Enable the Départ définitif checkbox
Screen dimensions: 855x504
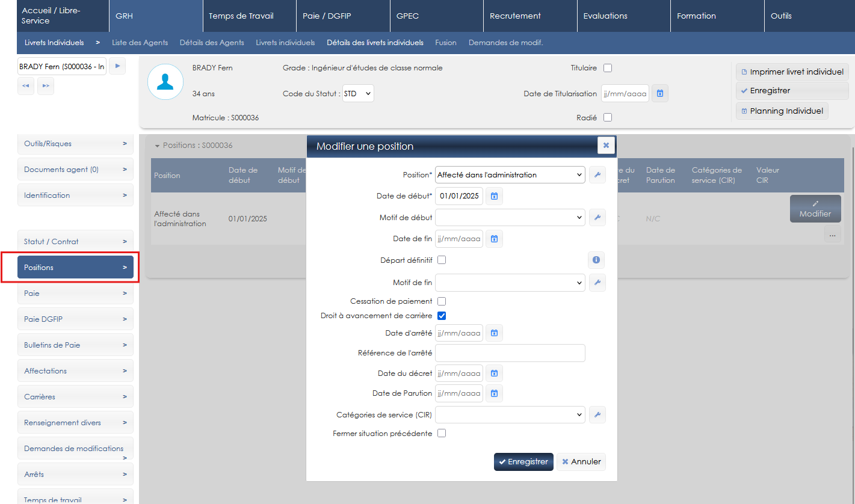tap(442, 260)
